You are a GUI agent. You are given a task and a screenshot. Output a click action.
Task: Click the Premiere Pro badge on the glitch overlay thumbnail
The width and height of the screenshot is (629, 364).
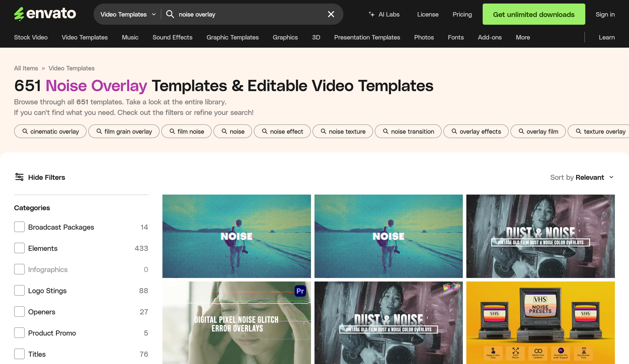tap(300, 291)
